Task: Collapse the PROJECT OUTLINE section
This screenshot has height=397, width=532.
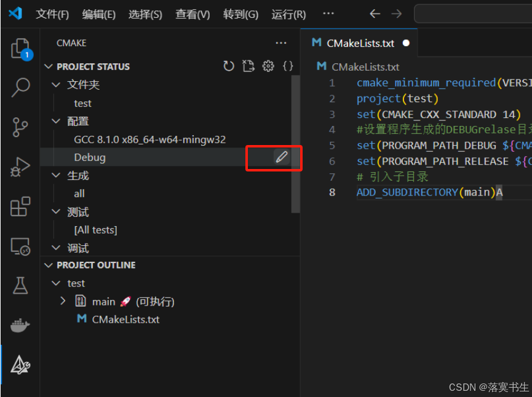Action: [49, 265]
